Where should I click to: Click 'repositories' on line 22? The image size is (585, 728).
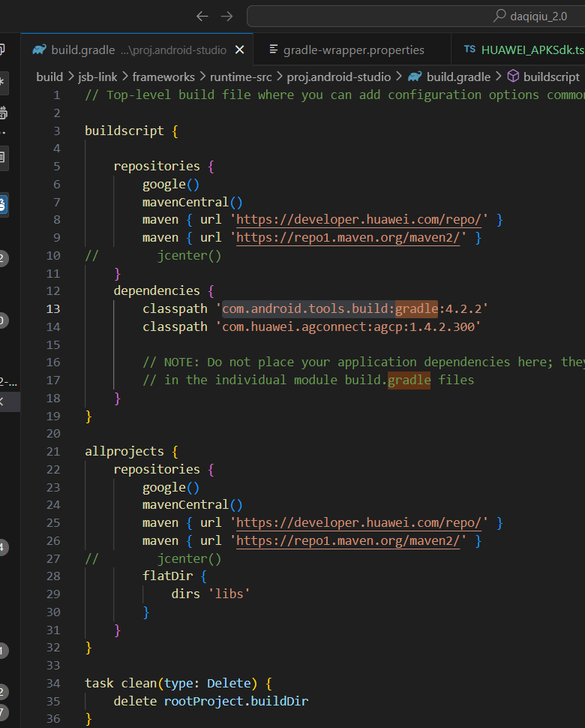coord(157,469)
